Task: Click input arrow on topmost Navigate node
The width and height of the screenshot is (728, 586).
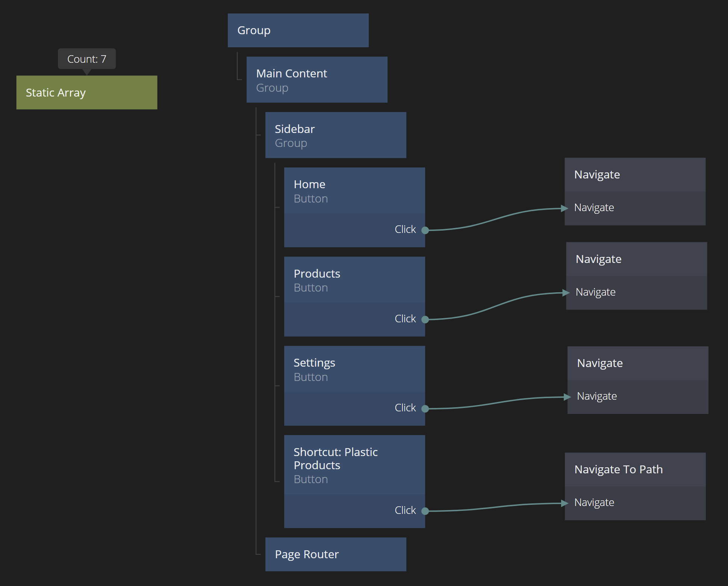Action: (x=564, y=208)
